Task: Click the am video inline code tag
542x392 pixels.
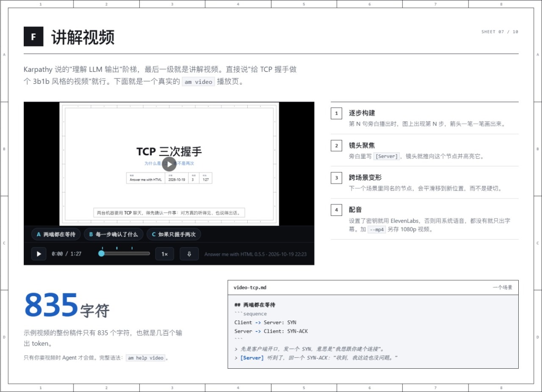Action: [198, 82]
